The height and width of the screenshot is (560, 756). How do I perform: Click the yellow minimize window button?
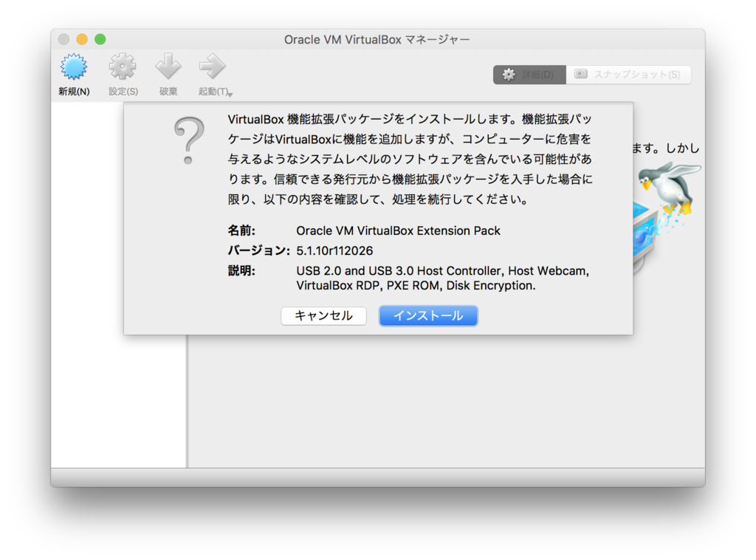click(x=82, y=39)
